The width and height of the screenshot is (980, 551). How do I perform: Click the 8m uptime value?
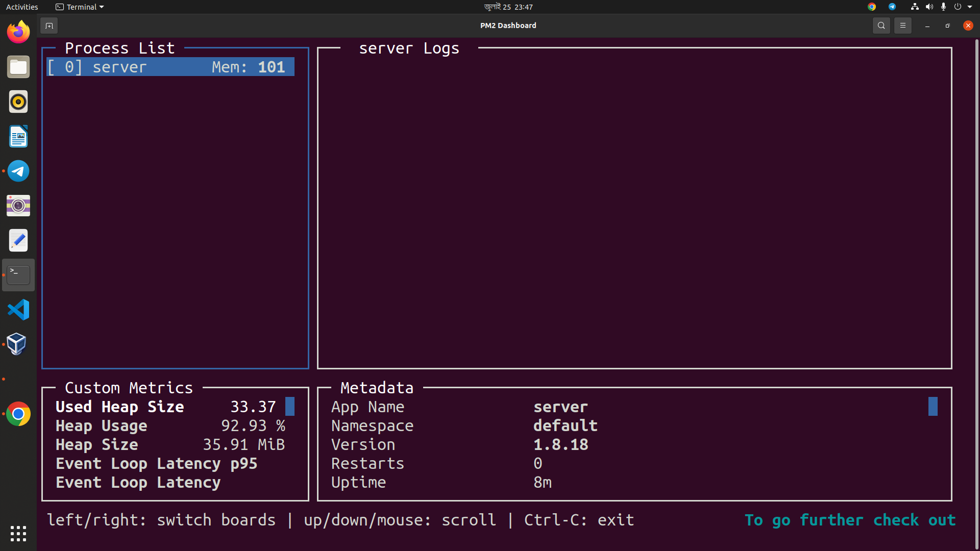543,482
